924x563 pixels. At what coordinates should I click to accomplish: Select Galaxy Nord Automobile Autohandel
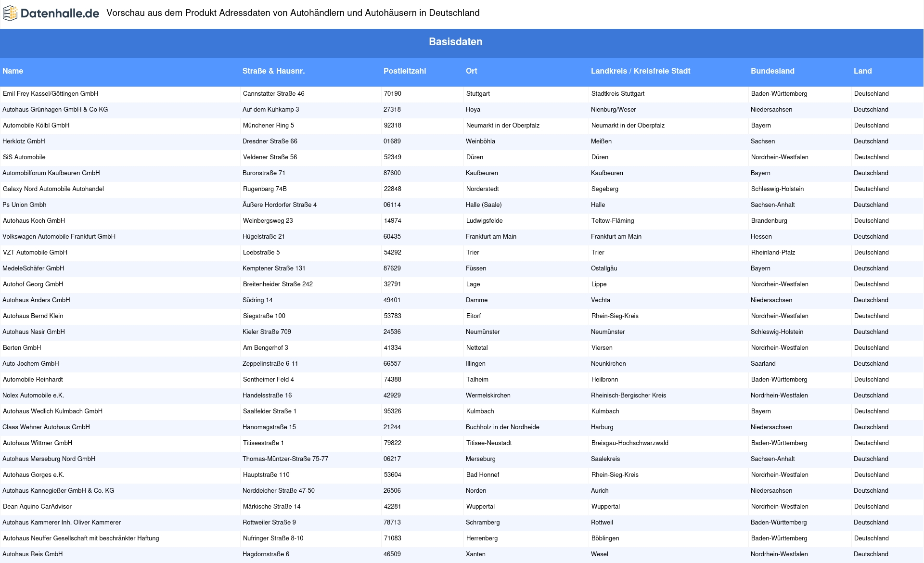[x=53, y=189]
